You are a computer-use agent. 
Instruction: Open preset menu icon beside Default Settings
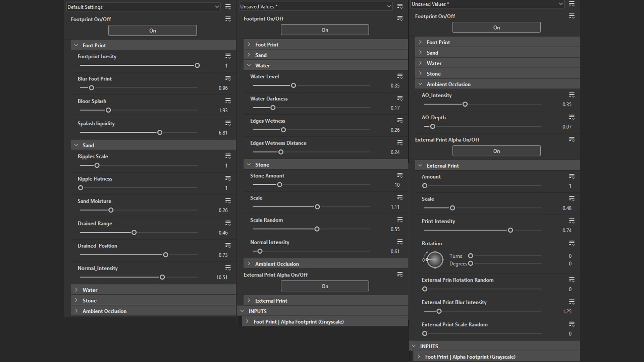pos(228,7)
